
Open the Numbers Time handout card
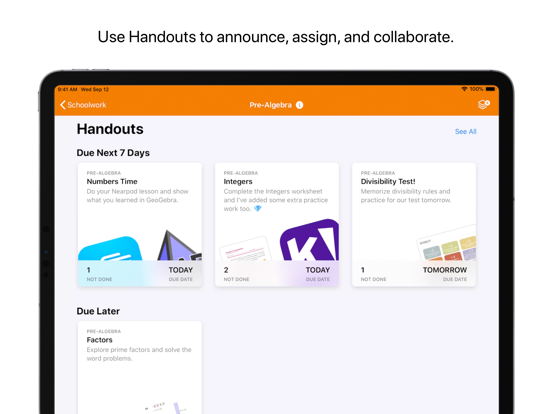[x=140, y=225]
